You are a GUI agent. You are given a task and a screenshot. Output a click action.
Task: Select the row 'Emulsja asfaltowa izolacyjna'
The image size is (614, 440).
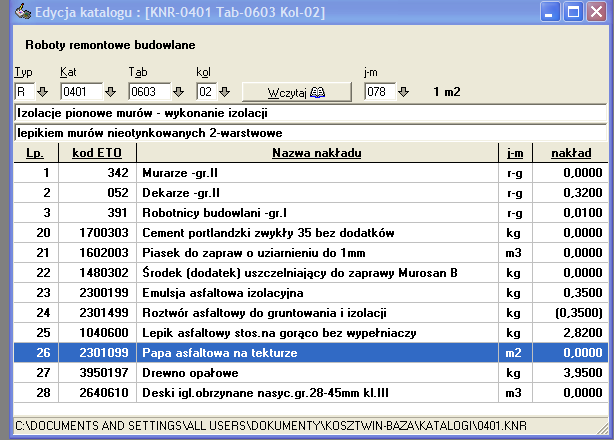tap(311, 293)
